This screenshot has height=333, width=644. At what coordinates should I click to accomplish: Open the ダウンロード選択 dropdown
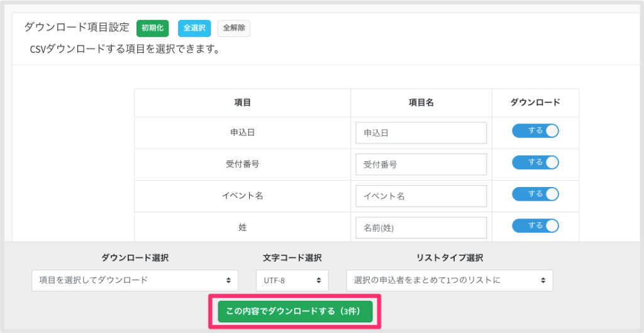coord(135,280)
